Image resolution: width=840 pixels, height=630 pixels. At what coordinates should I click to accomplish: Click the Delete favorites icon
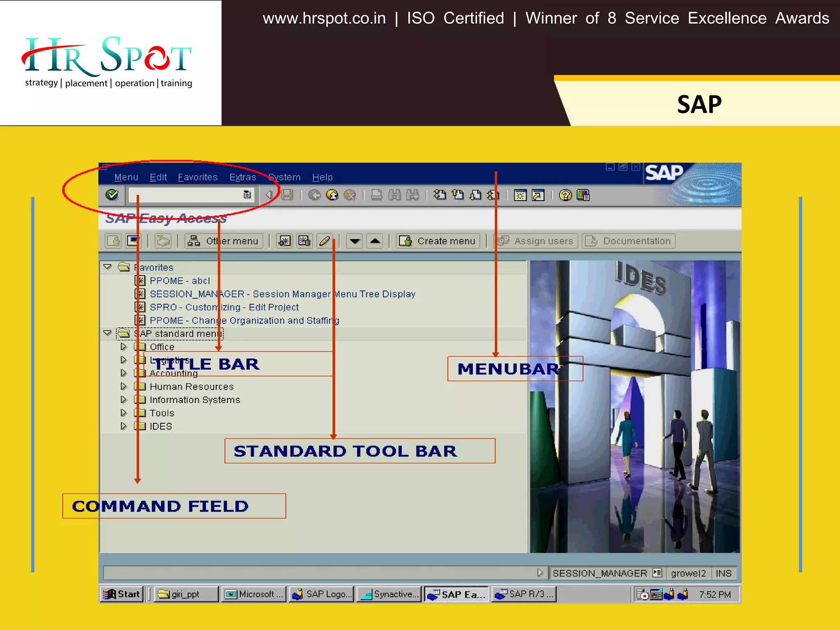[304, 241]
